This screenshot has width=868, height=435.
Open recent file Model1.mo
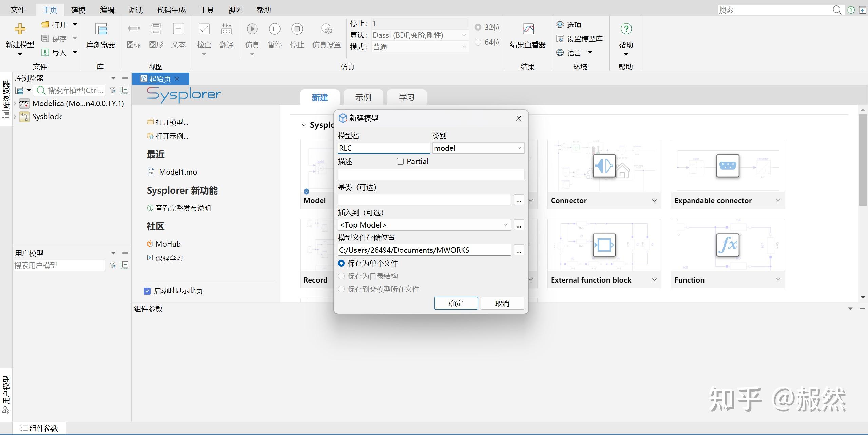point(178,172)
